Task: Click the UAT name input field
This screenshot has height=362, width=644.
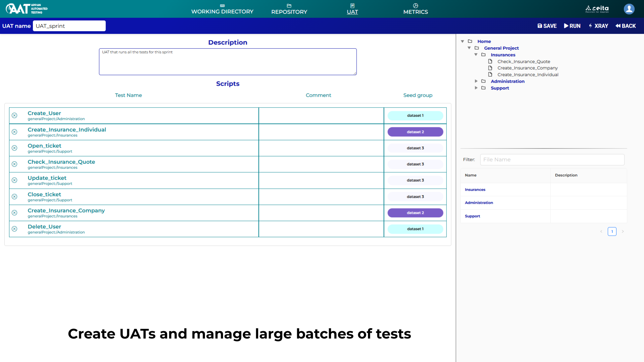Action: pos(69,26)
